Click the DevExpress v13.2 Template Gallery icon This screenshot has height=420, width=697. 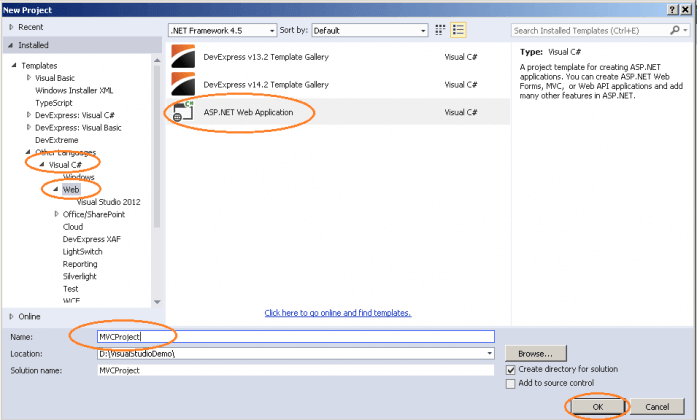(x=184, y=56)
